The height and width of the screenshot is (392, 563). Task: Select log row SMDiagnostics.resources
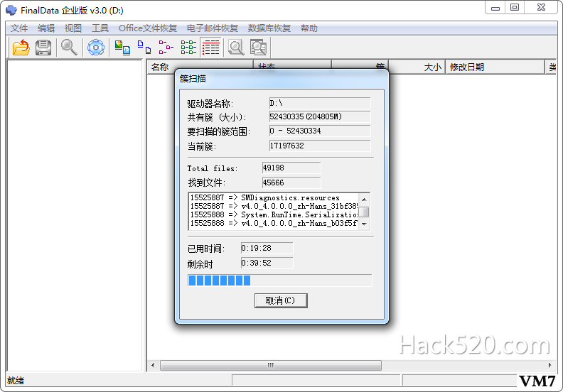coord(274,197)
